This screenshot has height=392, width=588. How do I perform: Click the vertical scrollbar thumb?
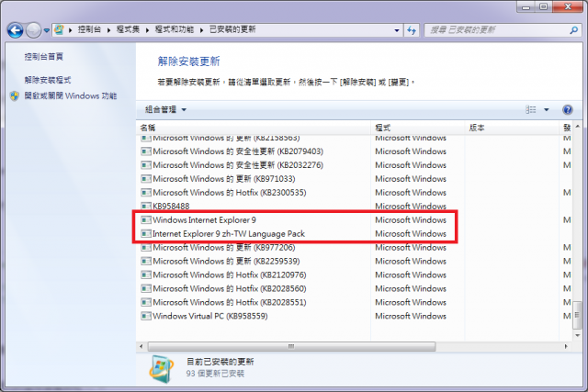click(x=578, y=315)
